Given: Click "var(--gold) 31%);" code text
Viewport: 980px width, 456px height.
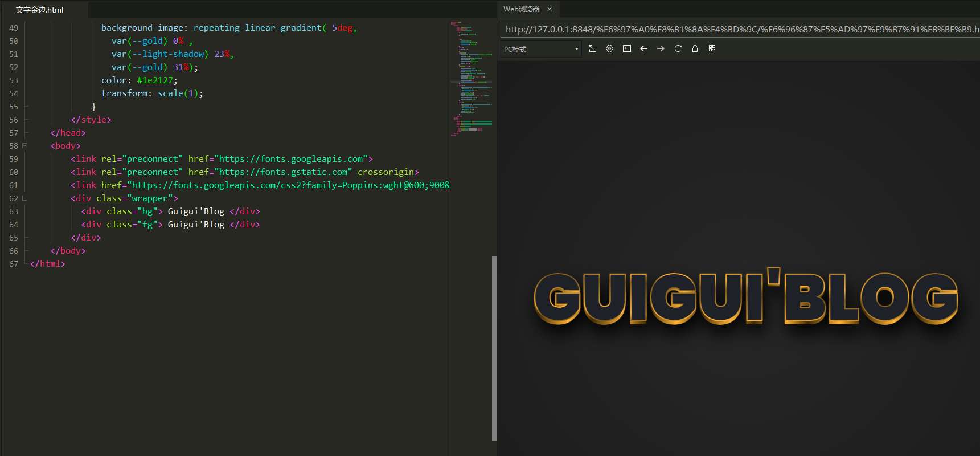Looking at the screenshot, I should 155,67.
